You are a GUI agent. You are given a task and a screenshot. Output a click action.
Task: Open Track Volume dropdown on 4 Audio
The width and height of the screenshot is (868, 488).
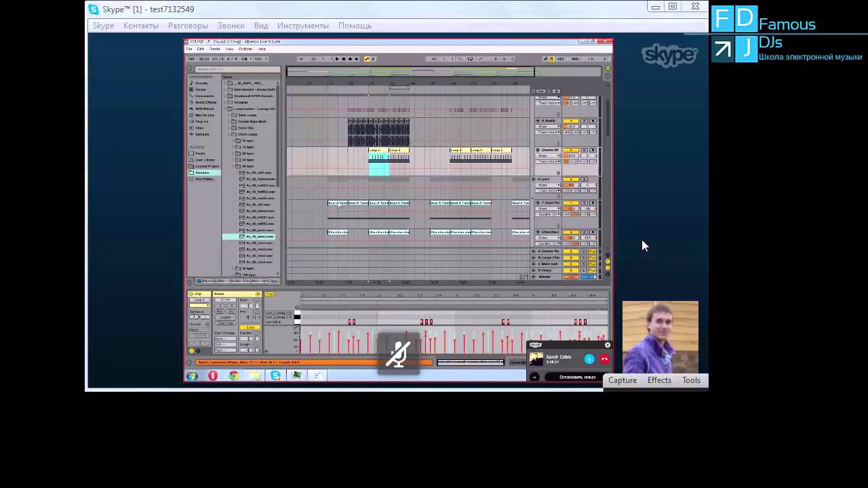click(x=548, y=132)
